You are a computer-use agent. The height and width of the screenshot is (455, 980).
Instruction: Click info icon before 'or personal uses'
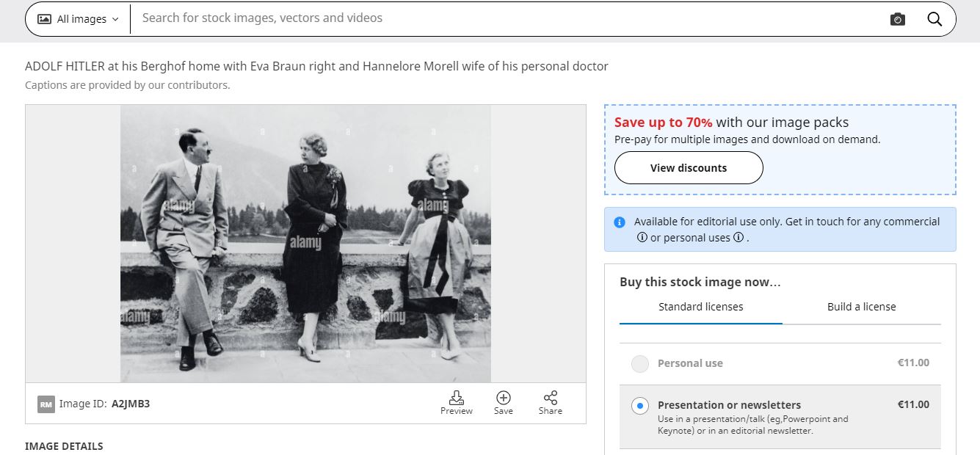[642, 238]
